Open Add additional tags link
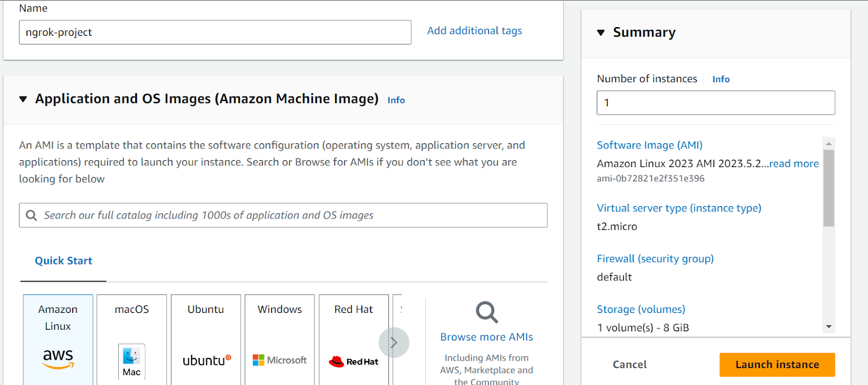The width and height of the screenshot is (868, 385). coord(474,31)
